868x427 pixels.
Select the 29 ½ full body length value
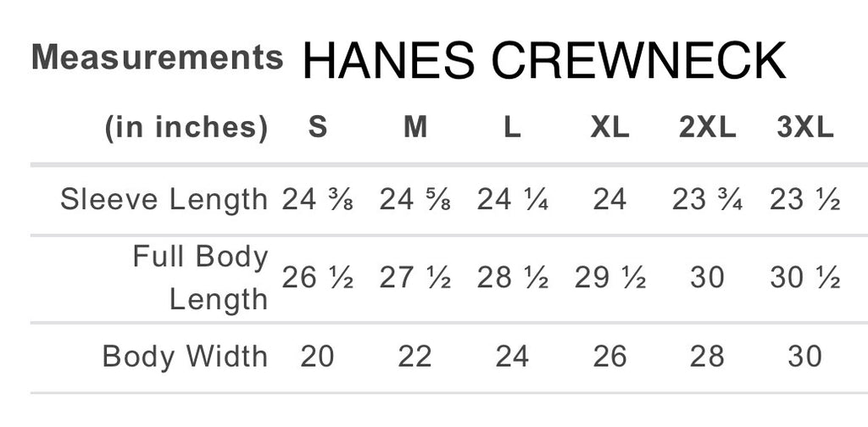click(x=609, y=277)
